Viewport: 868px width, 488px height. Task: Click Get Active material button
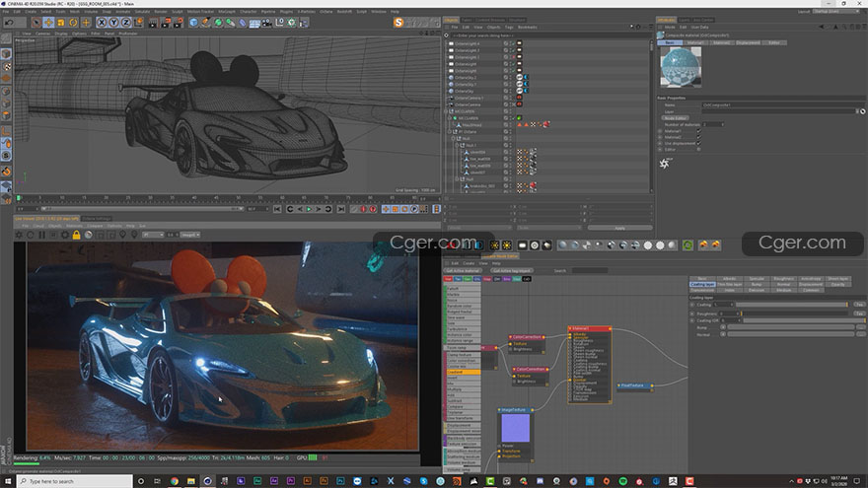coord(463,270)
